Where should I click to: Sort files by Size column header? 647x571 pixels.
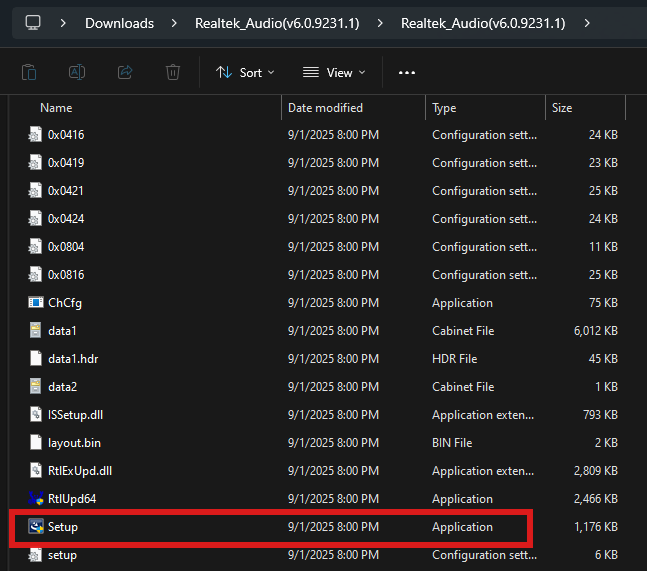point(562,107)
